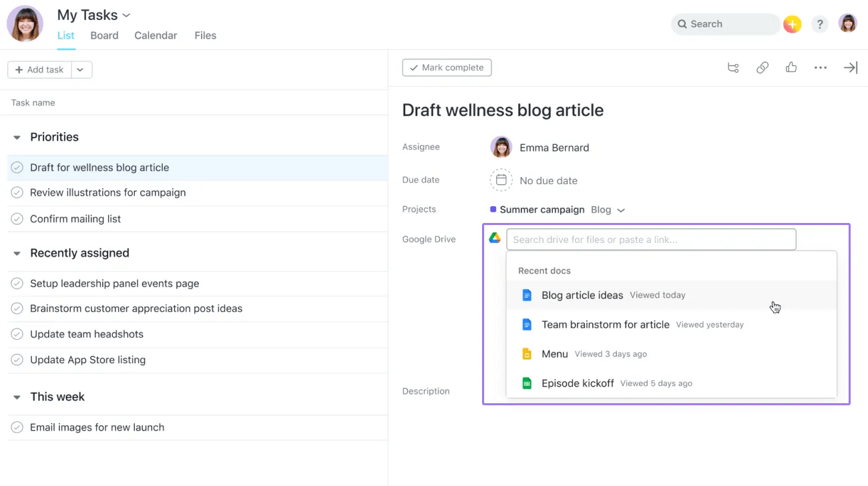Collapse the Priorities section
The image size is (868, 486).
pyautogui.click(x=17, y=136)
